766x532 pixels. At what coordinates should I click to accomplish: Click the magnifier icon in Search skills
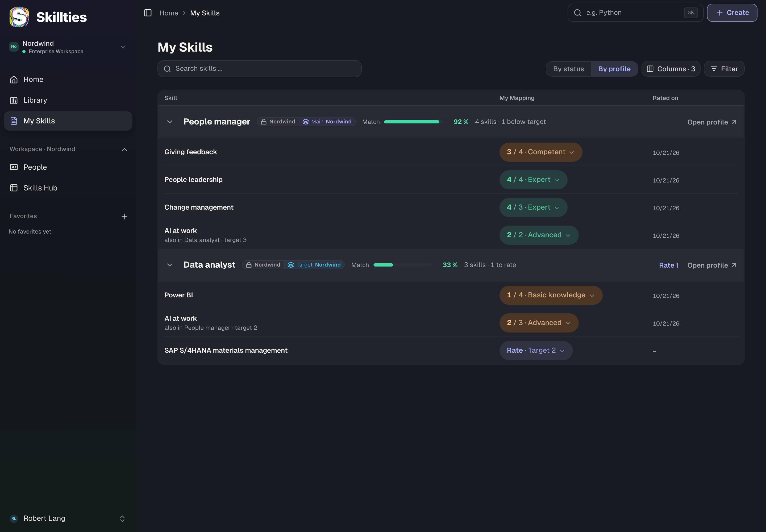coord(167,69)
